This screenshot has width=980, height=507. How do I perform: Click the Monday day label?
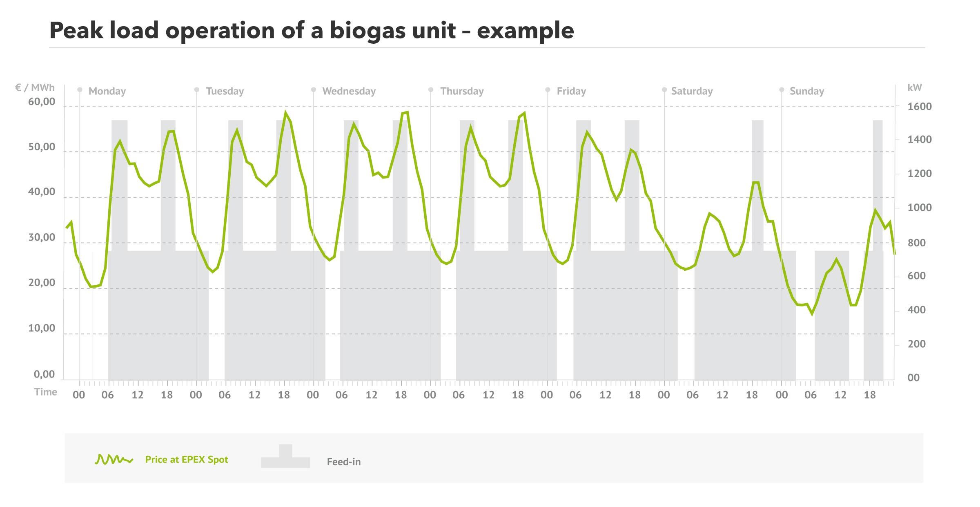(x=107, y=91)
